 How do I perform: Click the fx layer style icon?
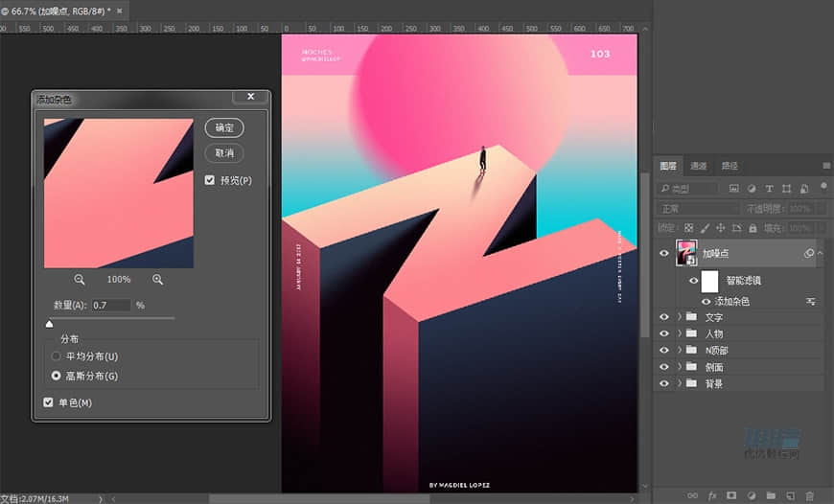tap(711, 495)
